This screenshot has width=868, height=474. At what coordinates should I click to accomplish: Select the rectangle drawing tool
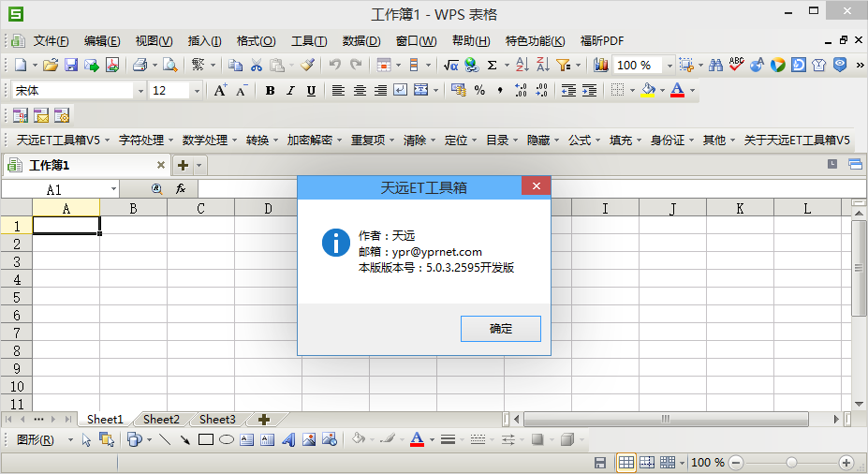[x=206, y=439]
